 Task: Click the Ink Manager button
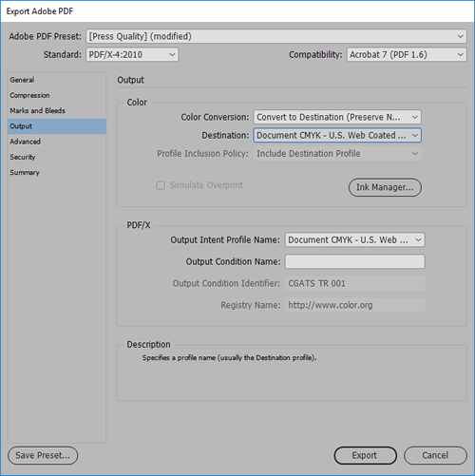point(385,187)
